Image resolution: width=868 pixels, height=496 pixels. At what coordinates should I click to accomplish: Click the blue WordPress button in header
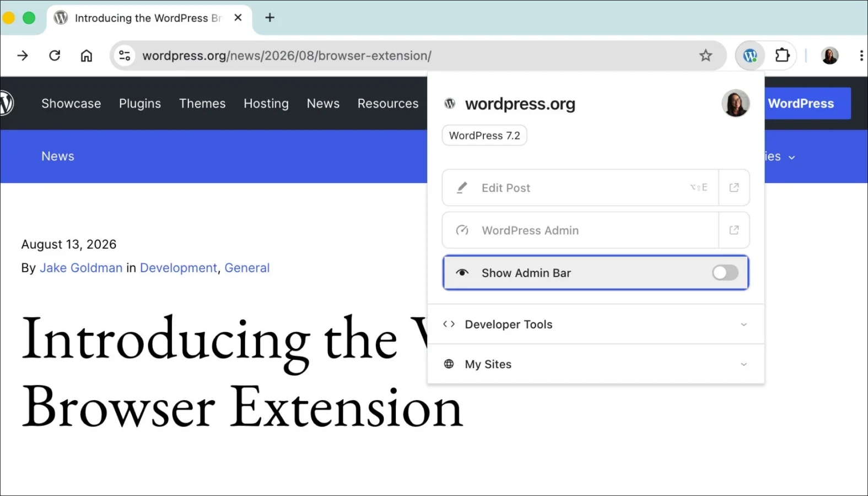(x=807, y=103)
